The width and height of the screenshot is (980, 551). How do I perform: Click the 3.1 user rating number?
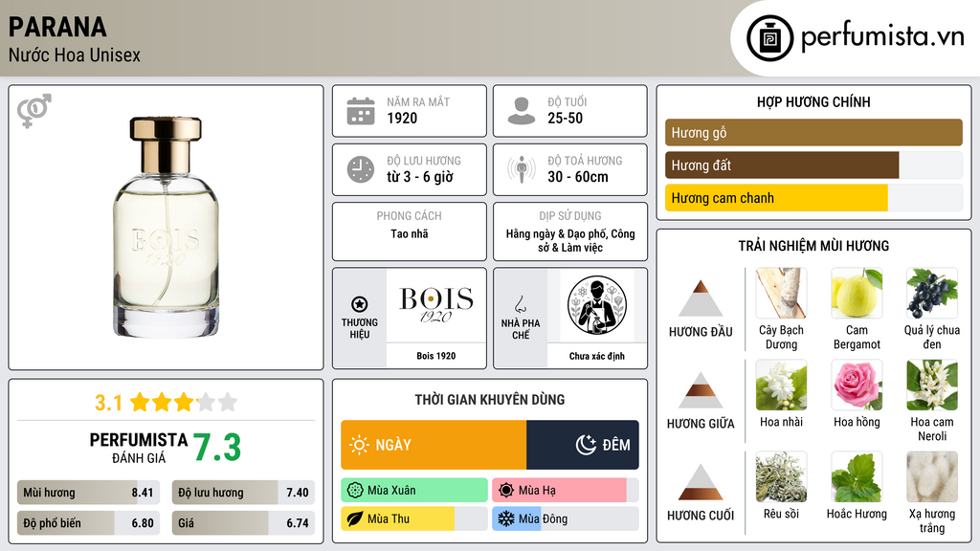(109, 403)
